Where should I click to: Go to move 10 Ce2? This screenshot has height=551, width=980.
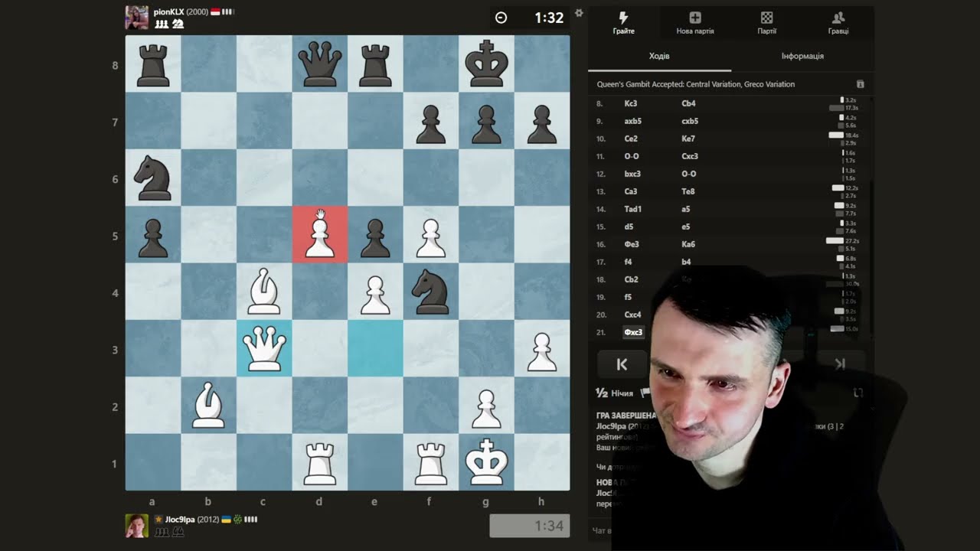coord(631,139)
